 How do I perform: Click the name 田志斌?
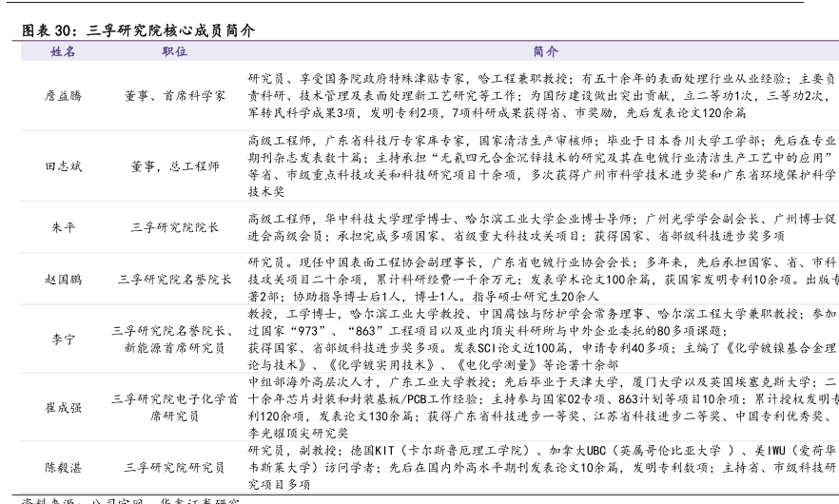[x=64, y=166]
